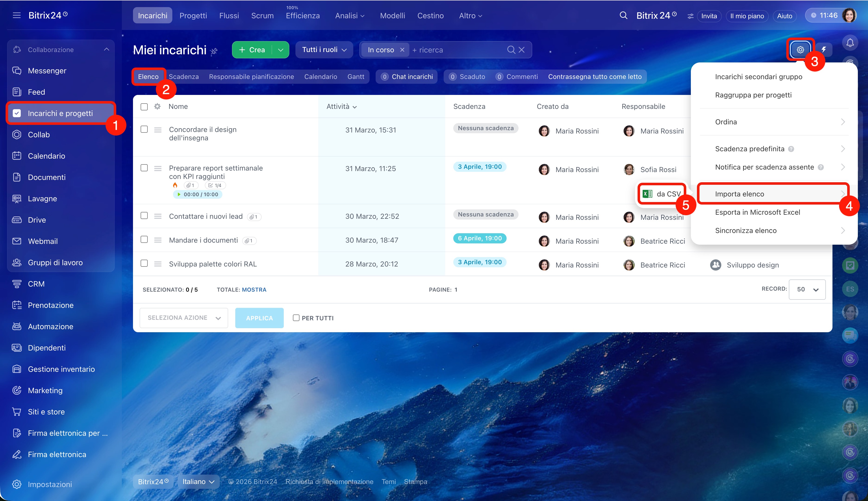Check the Contattare i nuovi lead checkbox

pyautogui.click(x=144, y=216)
